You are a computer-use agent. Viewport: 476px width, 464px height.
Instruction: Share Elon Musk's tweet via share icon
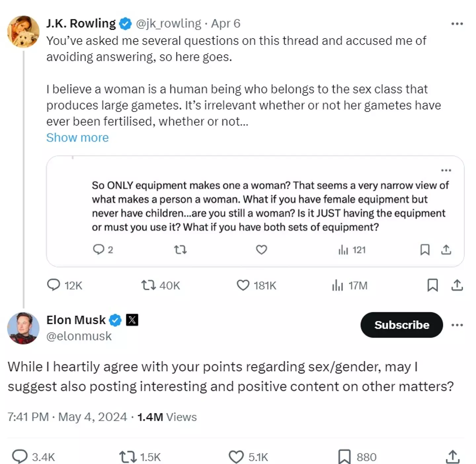(x=453, y=457)
